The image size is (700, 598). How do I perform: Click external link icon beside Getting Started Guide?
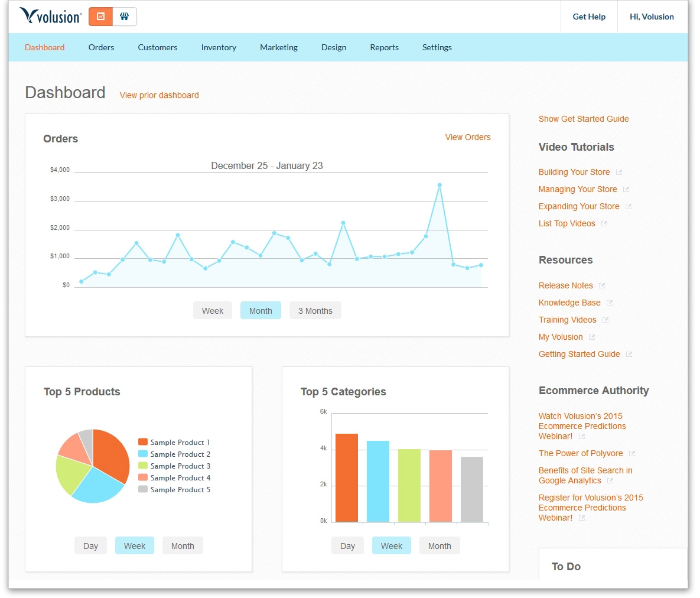tap(629, 354)
